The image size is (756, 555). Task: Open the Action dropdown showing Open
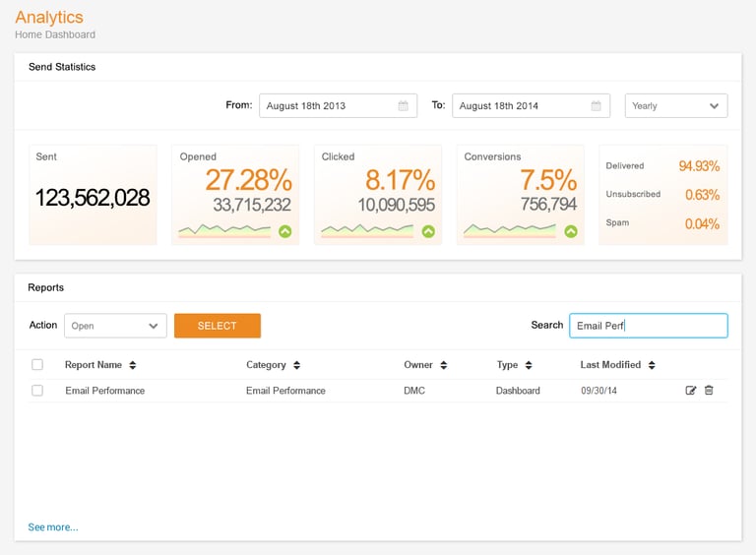(x=115, y=326)
